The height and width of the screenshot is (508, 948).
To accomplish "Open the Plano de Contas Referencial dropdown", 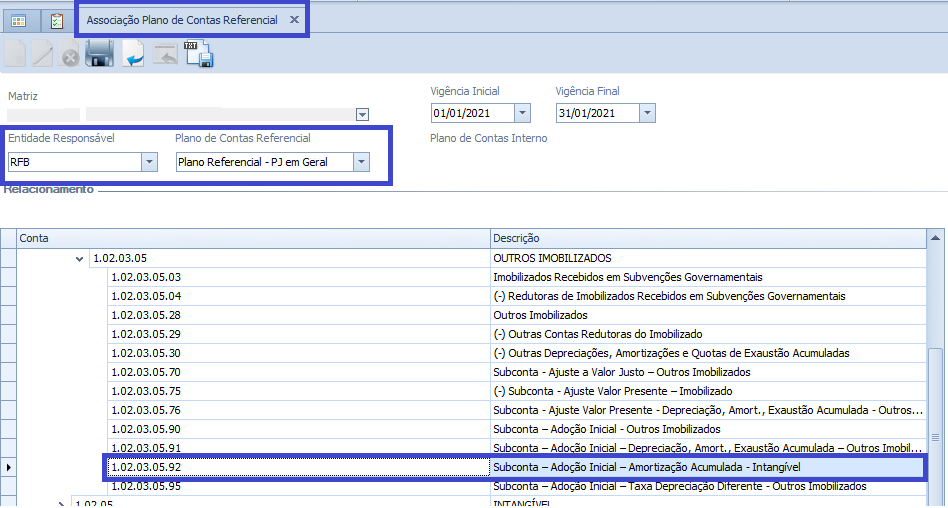I will (362, 162).
